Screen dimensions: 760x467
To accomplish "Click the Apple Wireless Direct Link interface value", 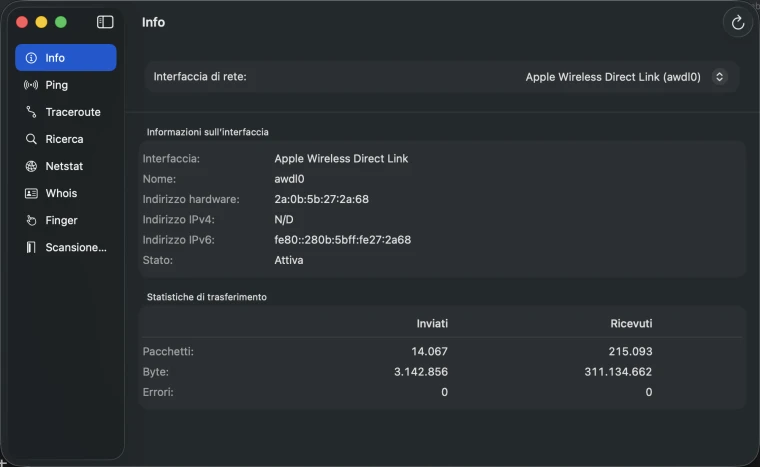I will (341, 159).
